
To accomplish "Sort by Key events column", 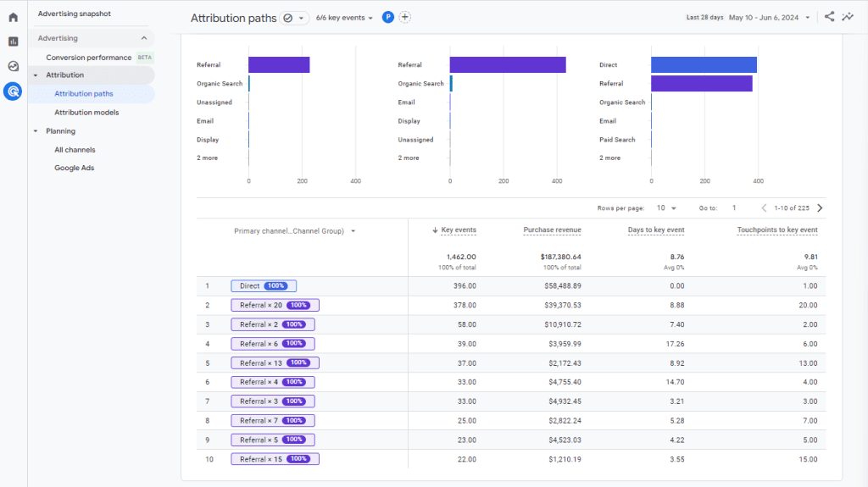I will [x=459, y=230].
